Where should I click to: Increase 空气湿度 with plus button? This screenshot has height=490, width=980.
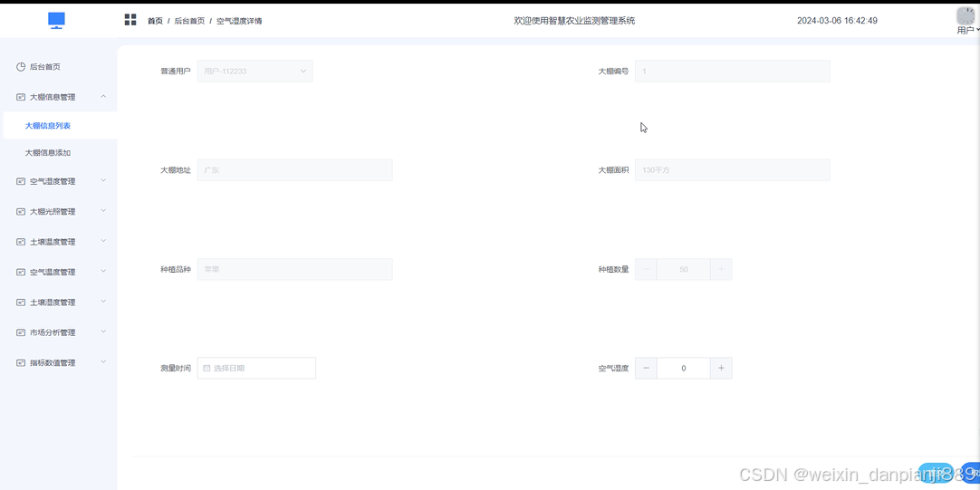point(721,368)
